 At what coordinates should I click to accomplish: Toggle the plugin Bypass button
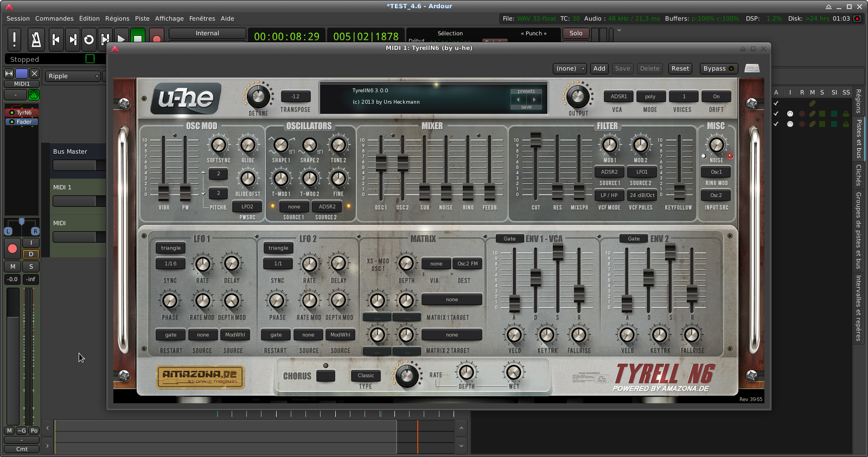point(718,68)
